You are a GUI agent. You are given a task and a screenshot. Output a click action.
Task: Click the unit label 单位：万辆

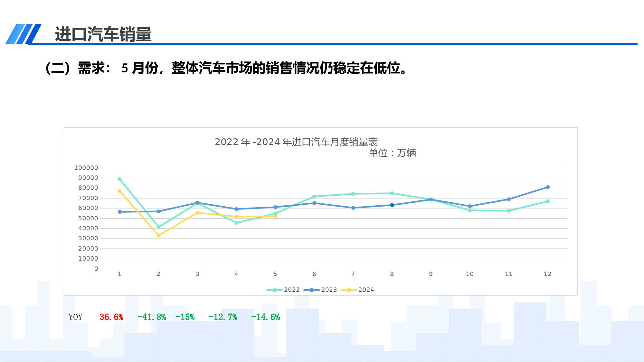(392, 153)
